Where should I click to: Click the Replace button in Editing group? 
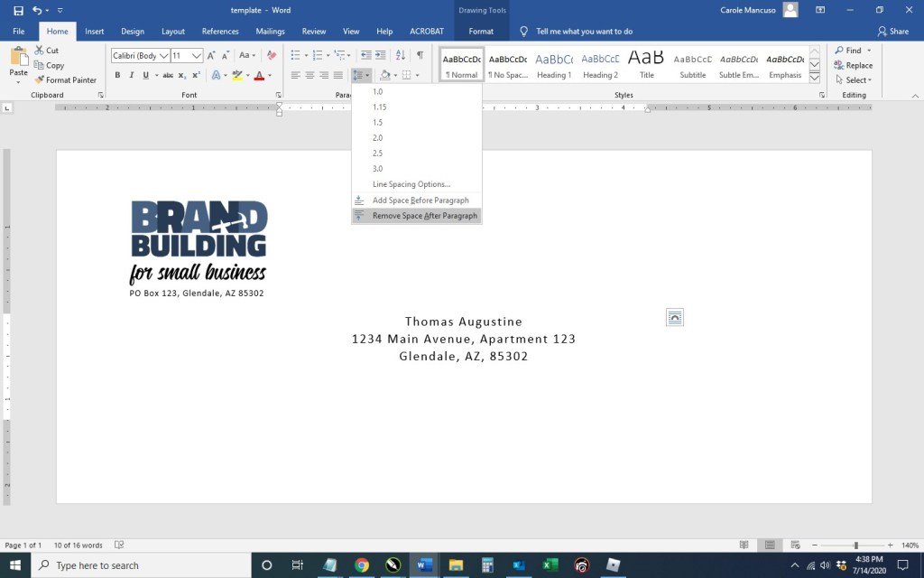pyautogui.click(x=853, y=65)
